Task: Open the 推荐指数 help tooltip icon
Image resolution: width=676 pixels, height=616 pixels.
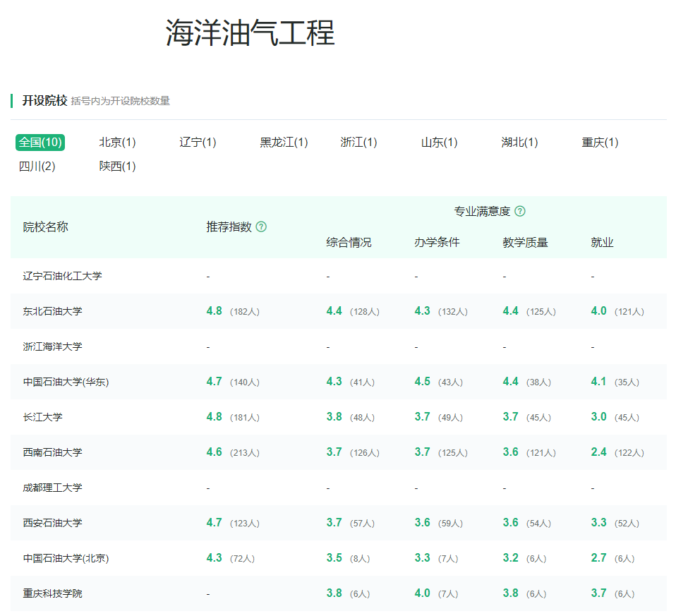Action: click(x=261, y=227)
